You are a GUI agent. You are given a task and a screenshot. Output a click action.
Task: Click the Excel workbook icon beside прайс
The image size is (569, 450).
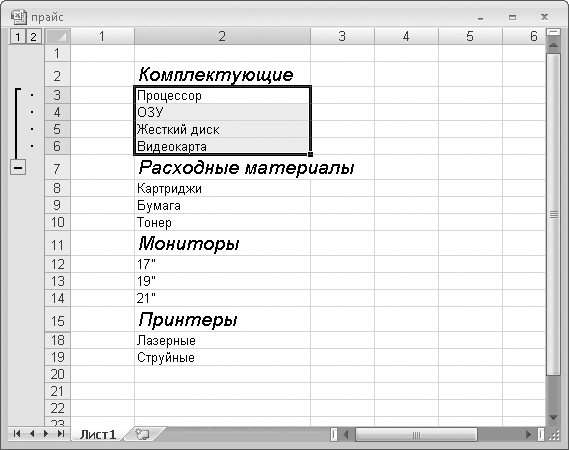coord(19,17)
